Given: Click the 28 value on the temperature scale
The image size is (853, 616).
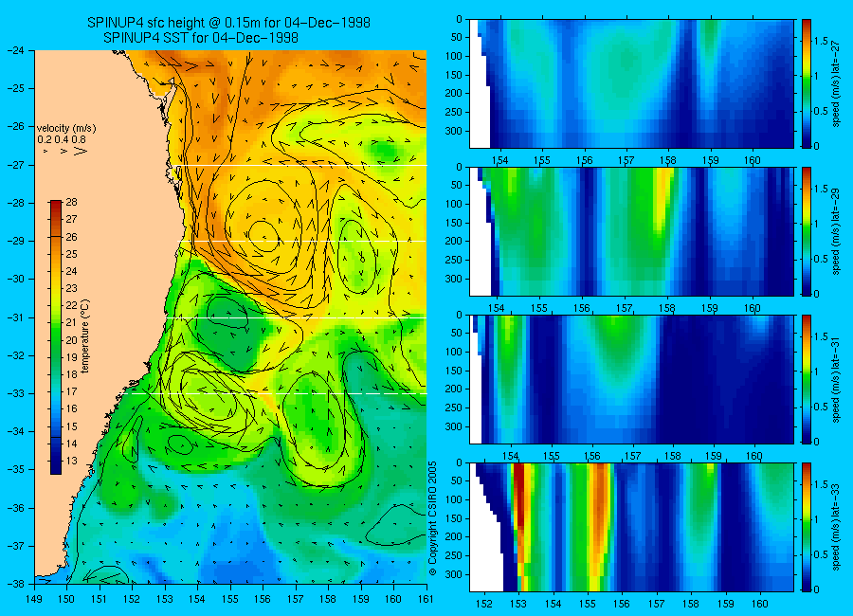Looking at the screenshot, I should click(x=72, y=202).
